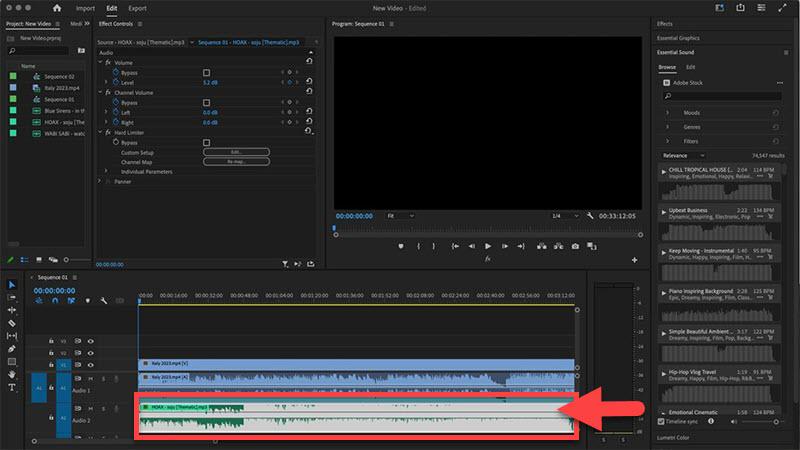Step forward one frame
This screenshot has width=800, height=450.
point(505,246)
